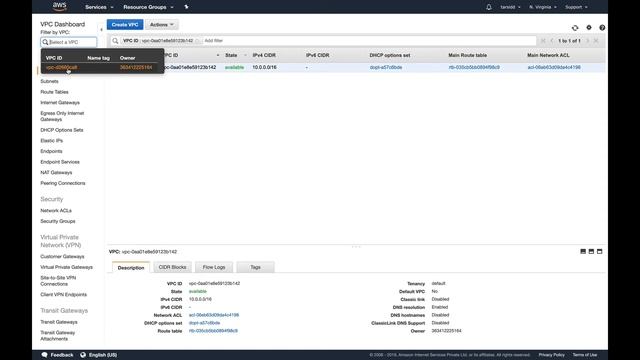Open Security Groups in the sidebar

58,221
